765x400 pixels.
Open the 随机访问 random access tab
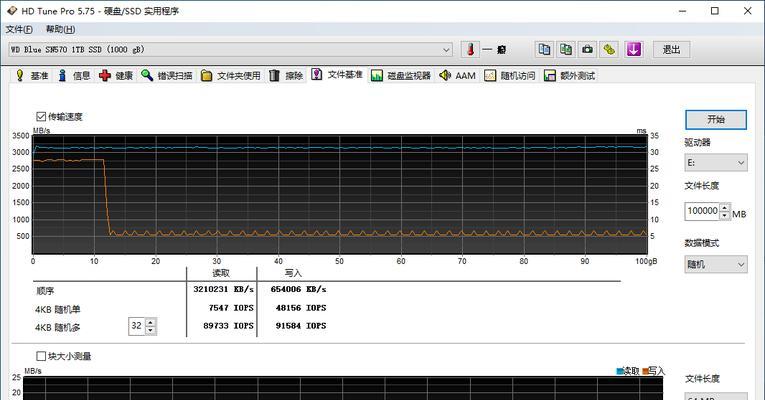510,76
